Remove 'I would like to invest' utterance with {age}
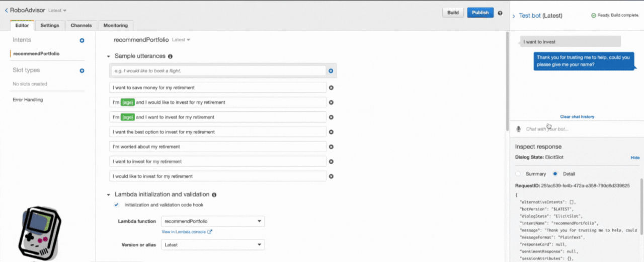This screenshot has width=644, height=262. click(331, 102)
